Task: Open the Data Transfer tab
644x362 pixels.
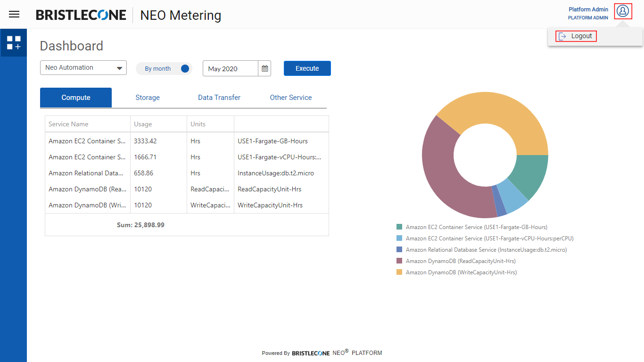Action: 219,98
